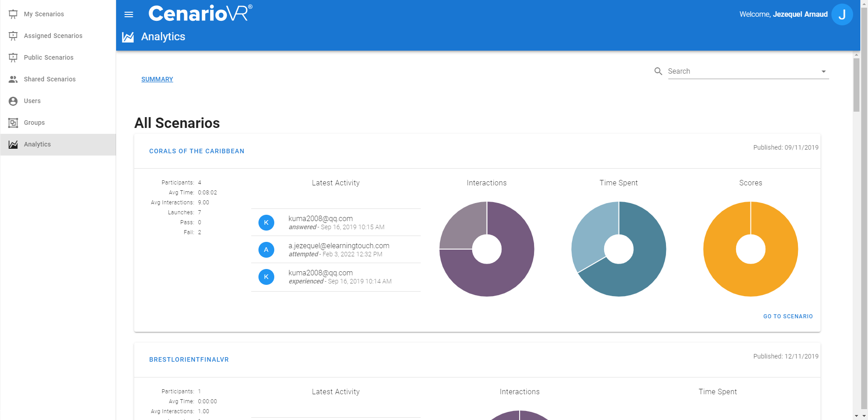Click Published: 09/11/2019 text
Screen dimensions: 868x420
786,147
